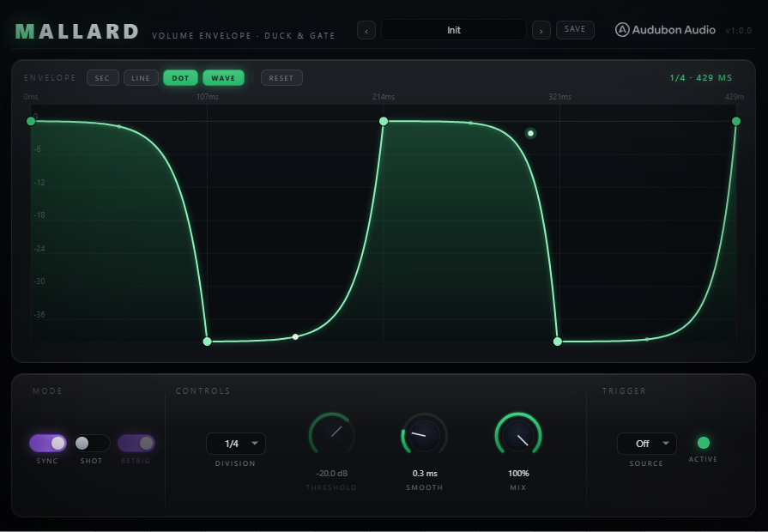Image resolution: width=768 pixels, height=532 pixels.
Task: Click the MIX knob
Action: [517, 436]
